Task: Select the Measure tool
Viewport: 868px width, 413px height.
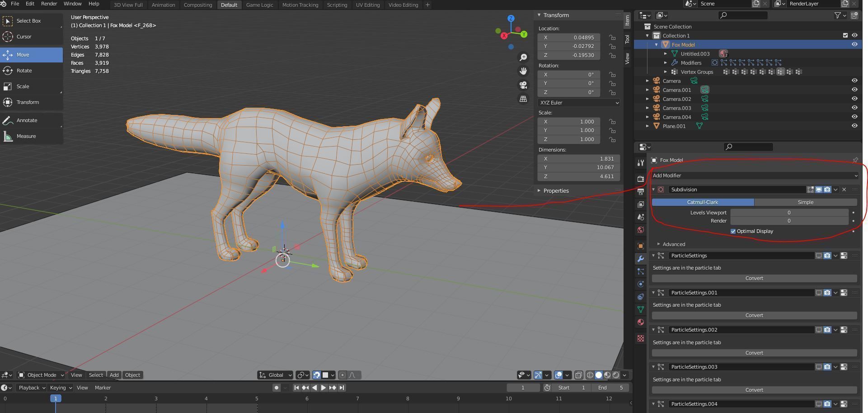Action: [31, 136]
